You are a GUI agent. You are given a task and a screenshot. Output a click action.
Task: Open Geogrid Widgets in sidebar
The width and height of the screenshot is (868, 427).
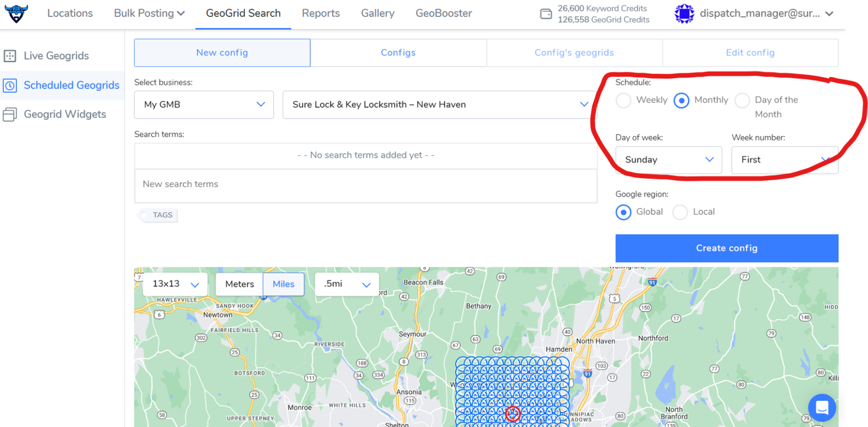click(65, 115)
